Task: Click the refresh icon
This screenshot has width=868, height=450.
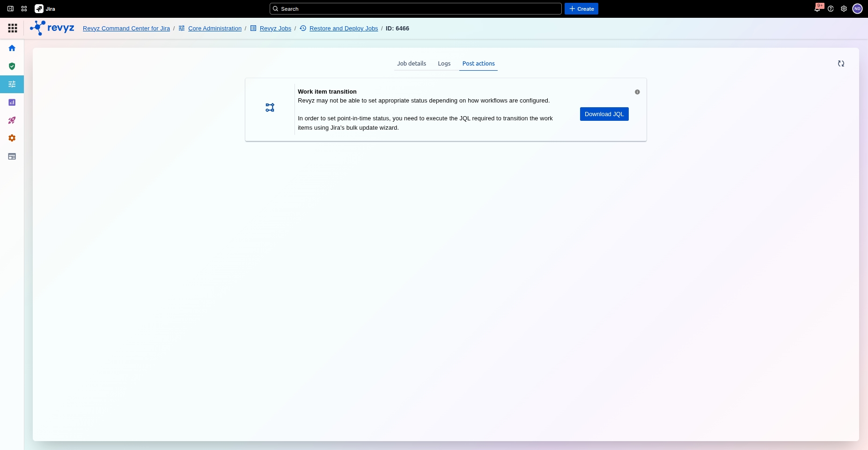Action: [841, 64]
